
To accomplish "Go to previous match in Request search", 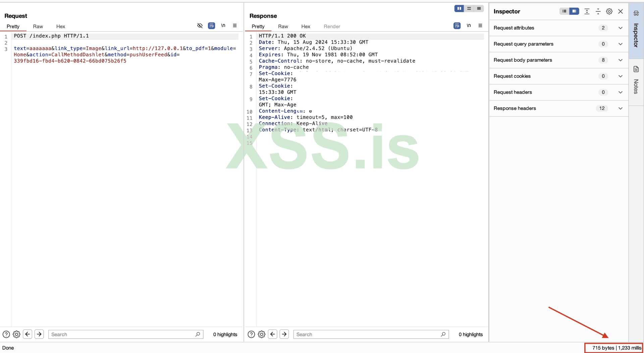I will point(28,334).
